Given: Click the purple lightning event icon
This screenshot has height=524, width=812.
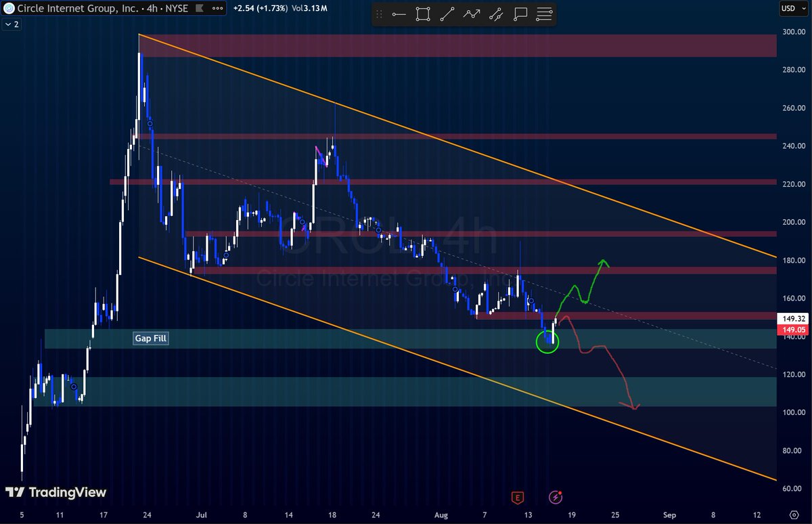Looking at the screenshot, I should coord(556,498).
